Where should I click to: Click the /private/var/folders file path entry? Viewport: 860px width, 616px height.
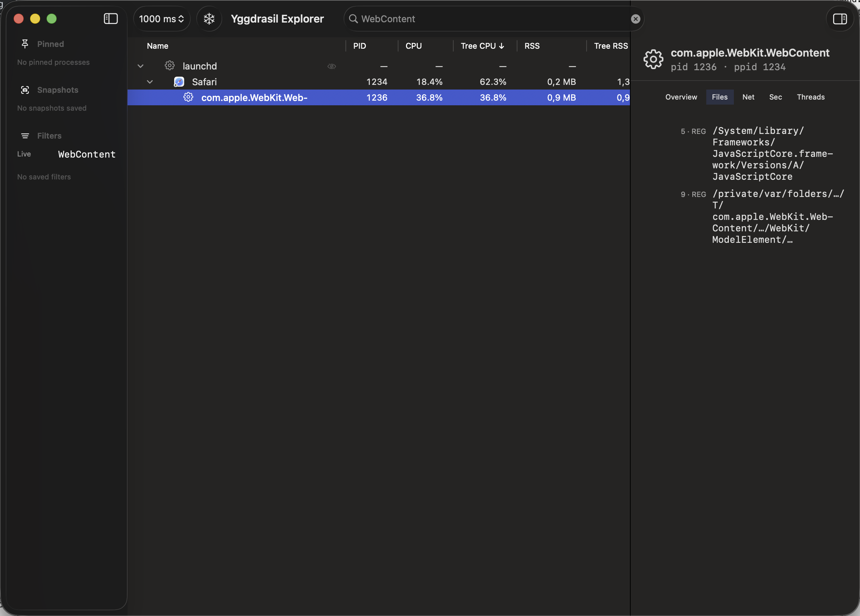(778, 216)
